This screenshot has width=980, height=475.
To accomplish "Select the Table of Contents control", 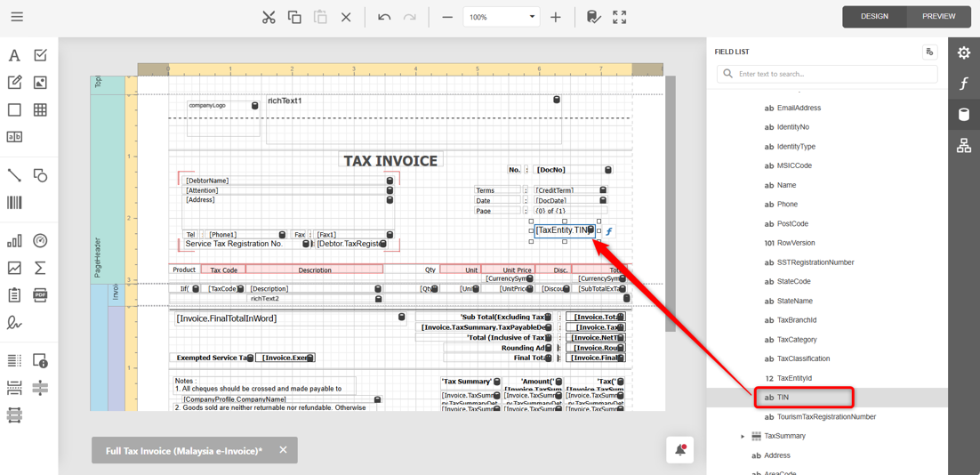I will tap(13, 360).
